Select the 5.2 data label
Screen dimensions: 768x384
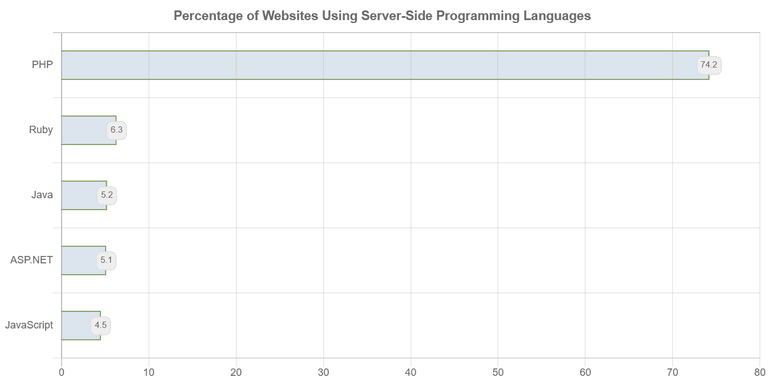pyautogui.click(x=107, y=195)
